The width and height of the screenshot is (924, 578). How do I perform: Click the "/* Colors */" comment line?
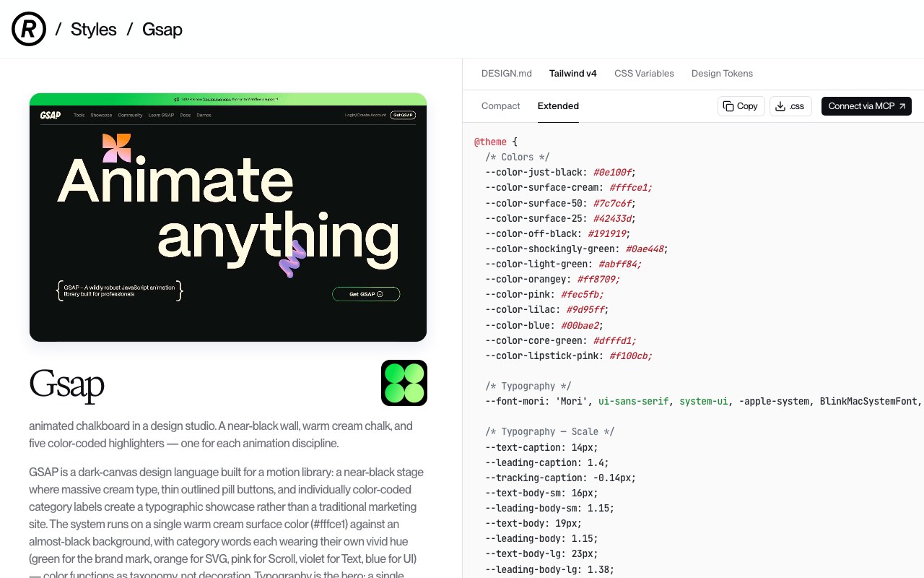518,157
